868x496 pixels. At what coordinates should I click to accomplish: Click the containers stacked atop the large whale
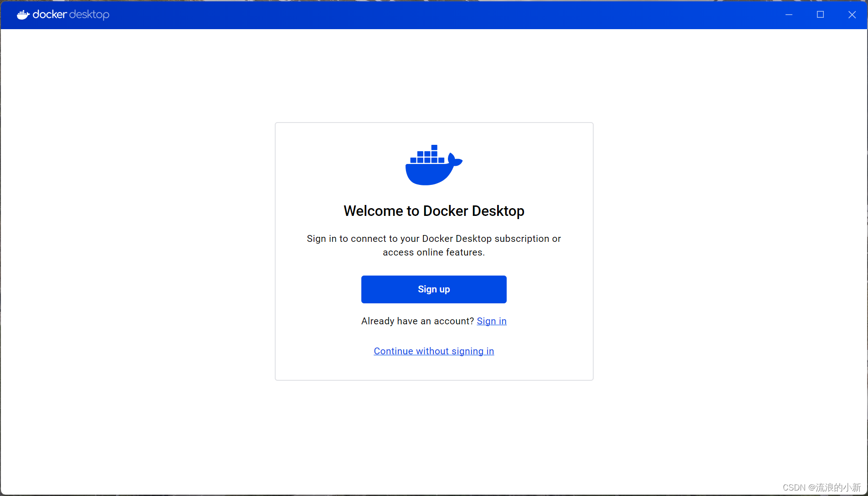427,155
